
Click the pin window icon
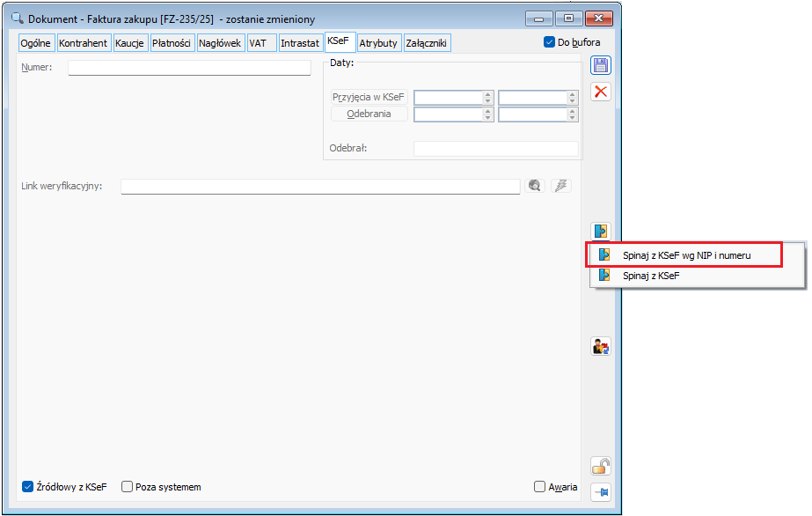pos(601,492)
